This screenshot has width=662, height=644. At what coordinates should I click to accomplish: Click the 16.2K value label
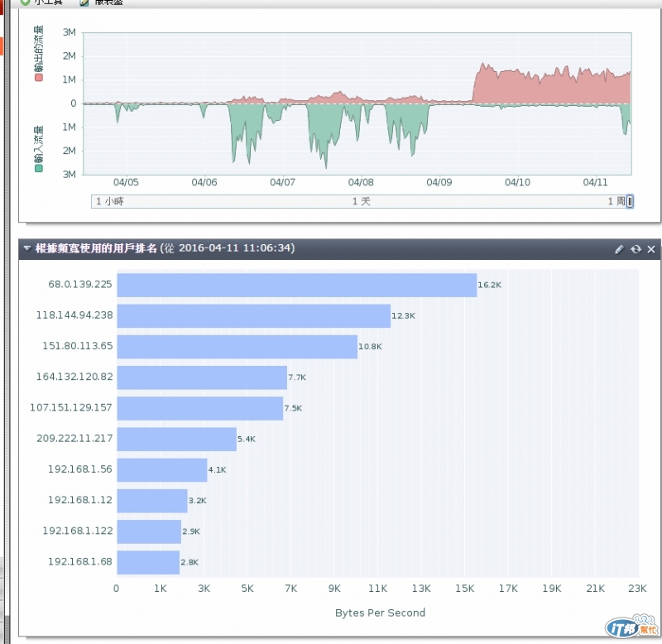(489, 285)
